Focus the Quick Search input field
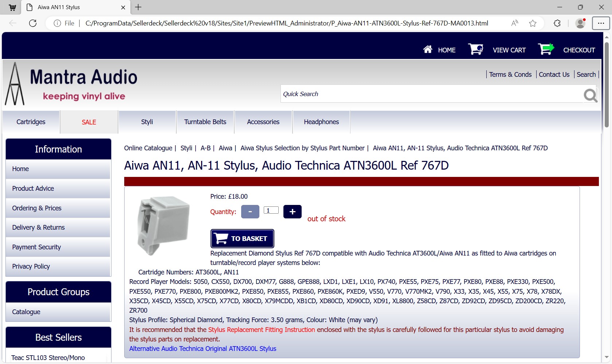 coord(430,94)
